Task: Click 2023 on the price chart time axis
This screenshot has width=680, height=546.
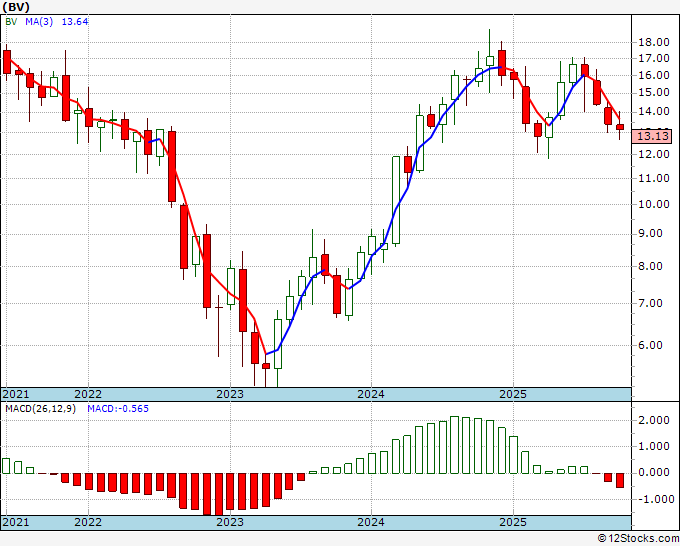Action: tap(230, 394)
